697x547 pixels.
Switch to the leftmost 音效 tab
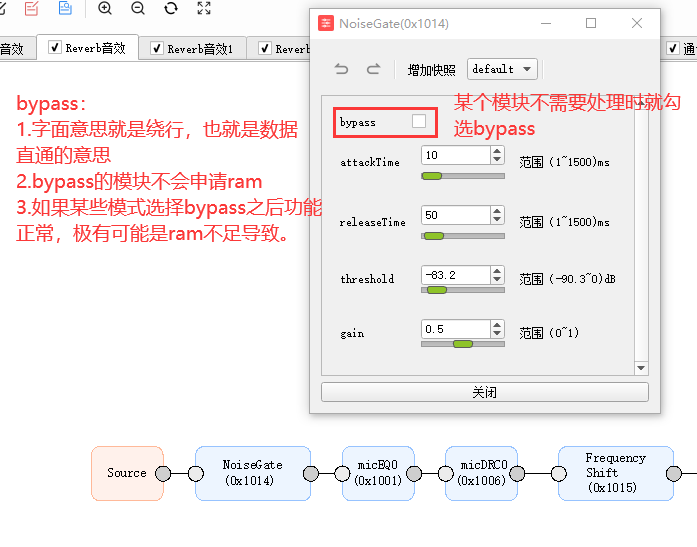pyautogui.click(x=17, y=48)
